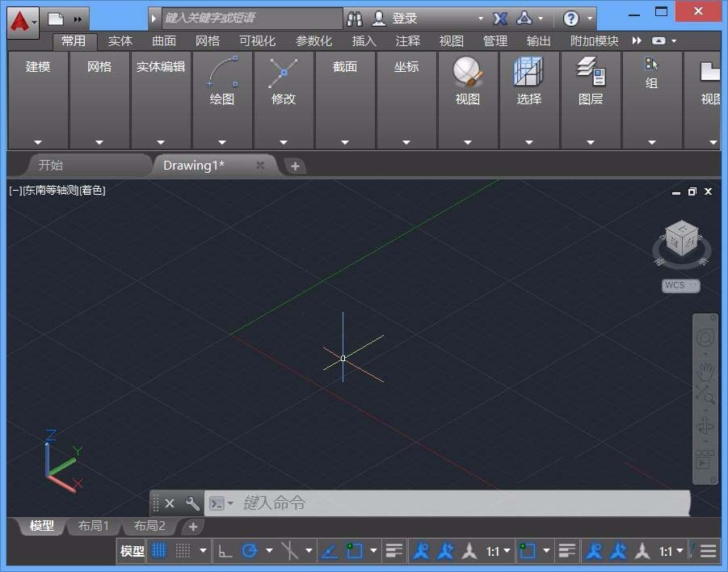
Task: Close the command line with X button
Action: tap(170, 503)
